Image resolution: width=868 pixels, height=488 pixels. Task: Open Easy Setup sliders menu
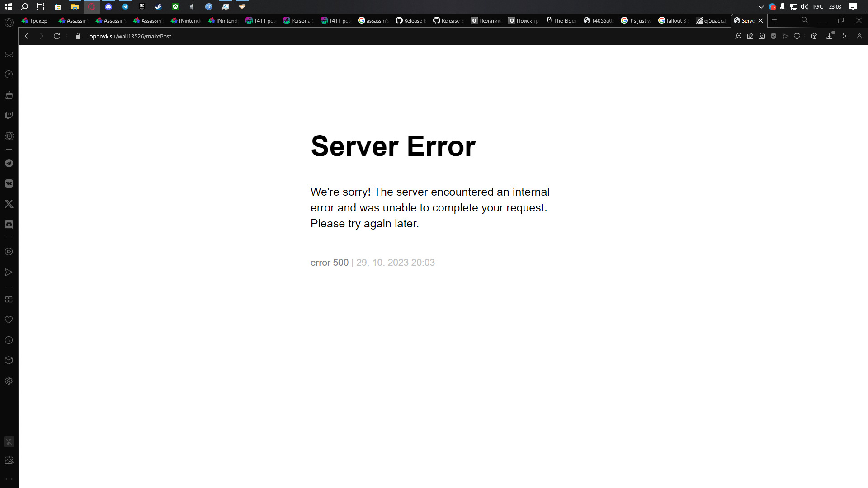coord(844,36)
